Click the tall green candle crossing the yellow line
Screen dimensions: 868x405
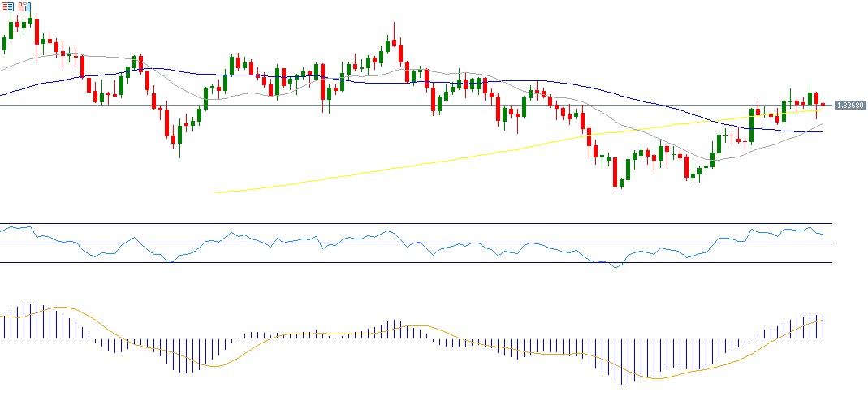[x=751, y=125]
